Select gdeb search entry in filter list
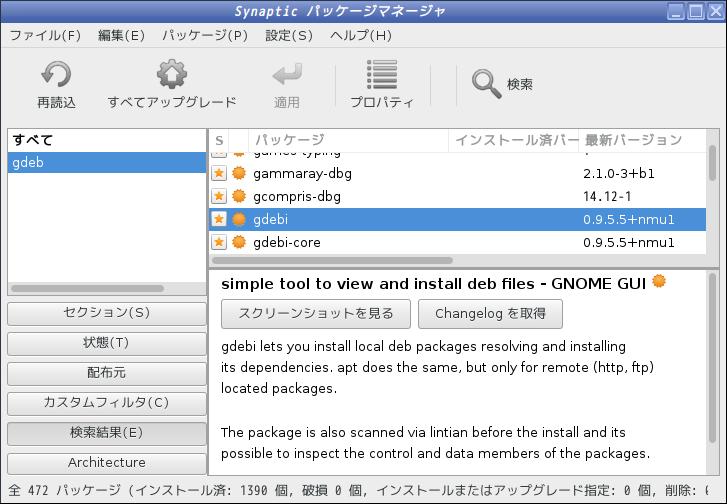Viewport: 727px width, 504px height. pos(107,162)
